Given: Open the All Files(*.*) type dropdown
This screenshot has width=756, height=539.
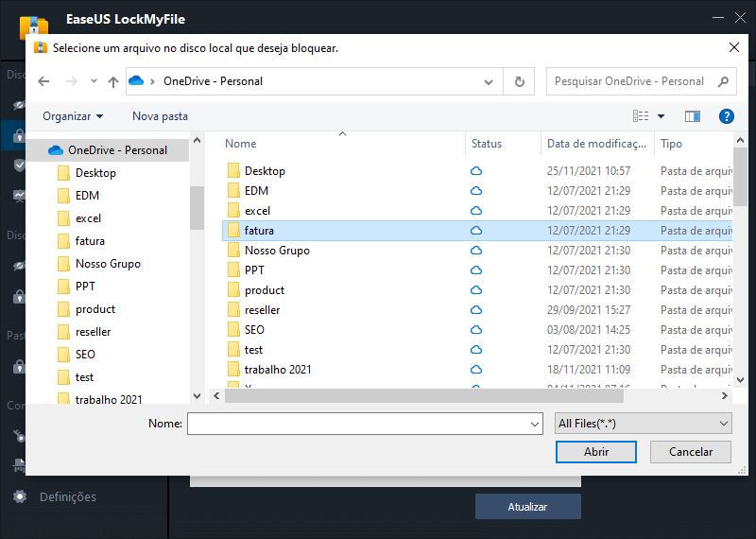Looking at the screenshot, I should coord(644,424).
